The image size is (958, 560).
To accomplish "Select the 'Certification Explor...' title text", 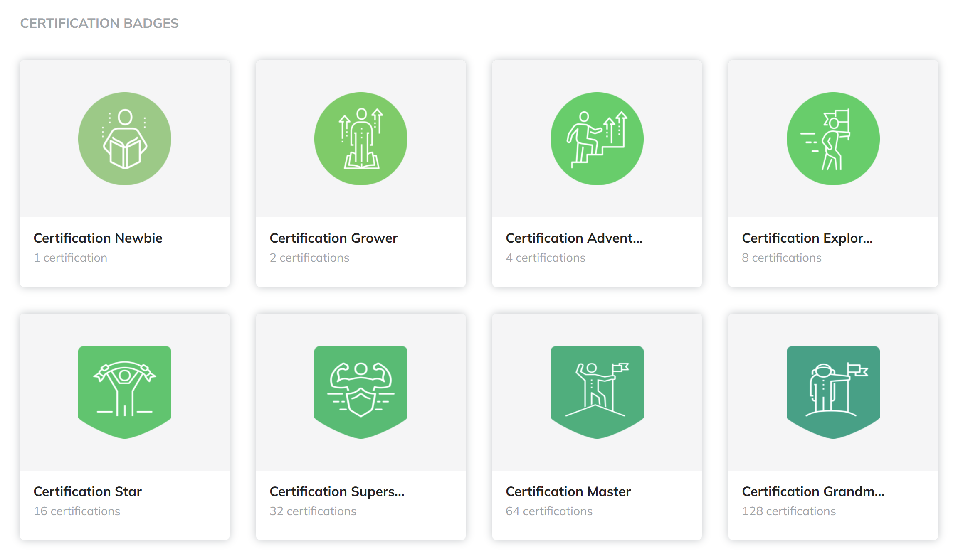I will [807, 238].
